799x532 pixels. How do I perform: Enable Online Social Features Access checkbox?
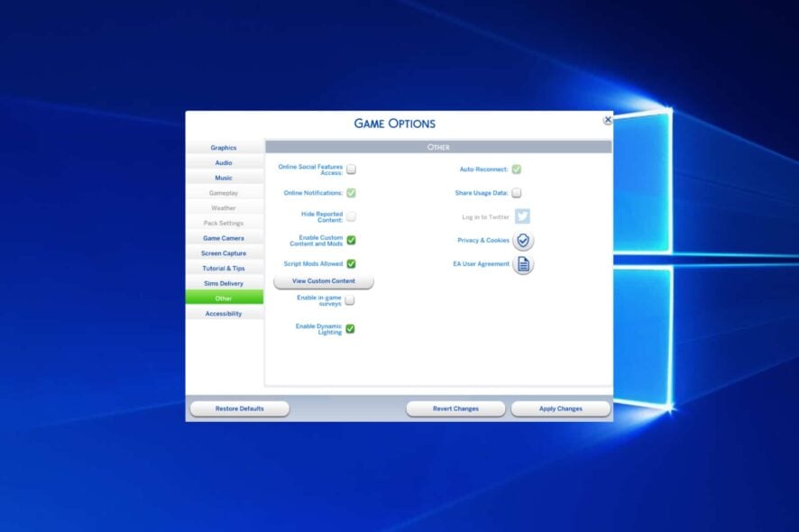pos(351,170)
